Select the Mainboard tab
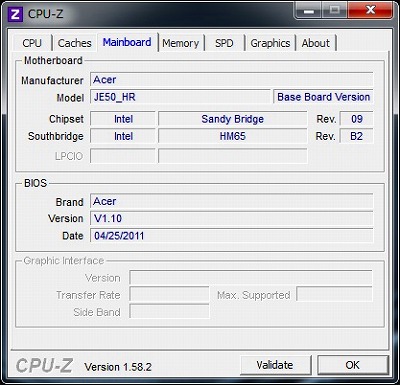This screenshot has width=400, height=385. tap(127, 42)
